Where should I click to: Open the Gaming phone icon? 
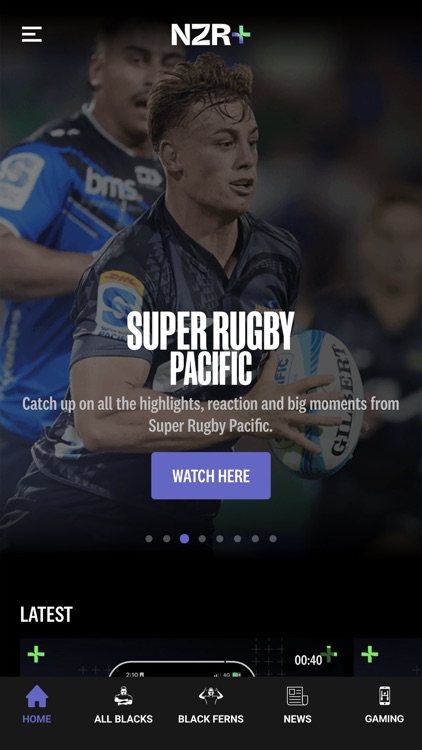tap(384, 696)
